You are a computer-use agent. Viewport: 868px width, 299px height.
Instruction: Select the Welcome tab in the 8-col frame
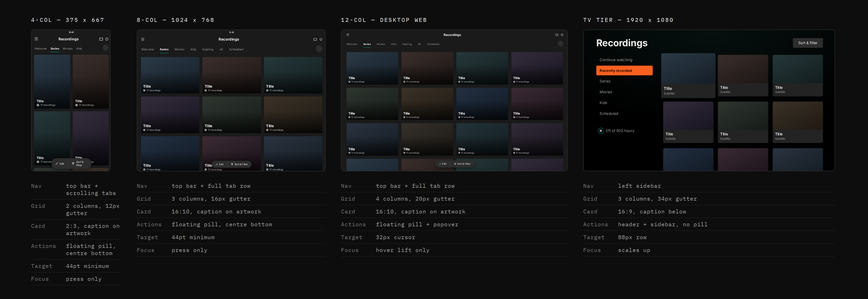click(x=148, y=50)
